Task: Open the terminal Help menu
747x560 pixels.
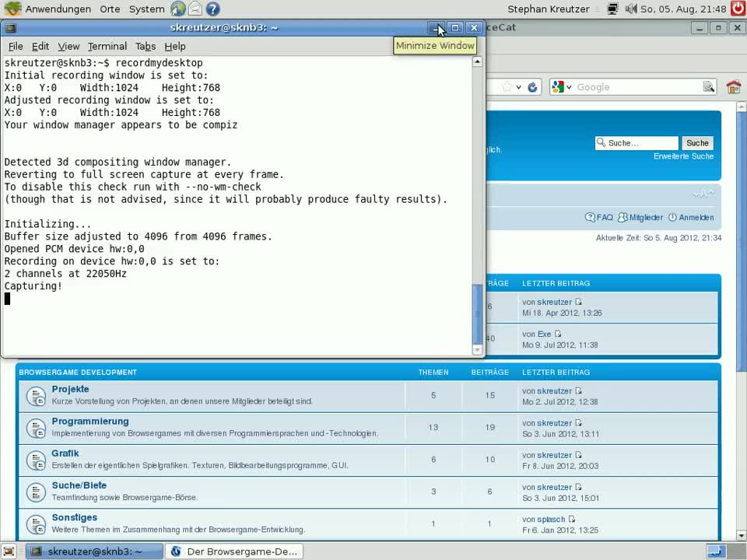Action: [x=175, y=46]
